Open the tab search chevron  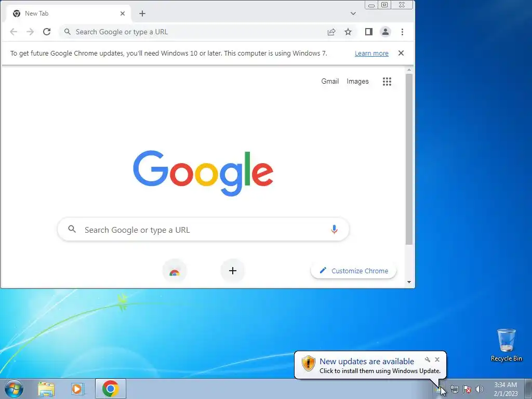pyautogui.click(x=353, y=14)
